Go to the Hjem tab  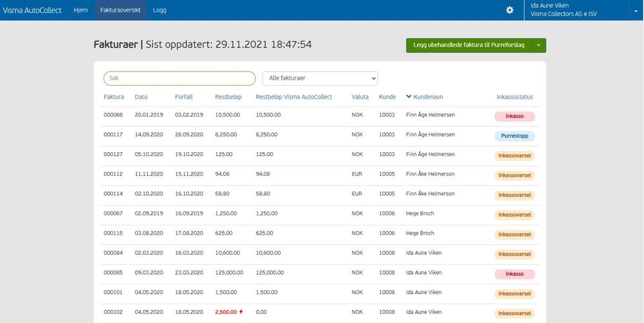[81, 10]
